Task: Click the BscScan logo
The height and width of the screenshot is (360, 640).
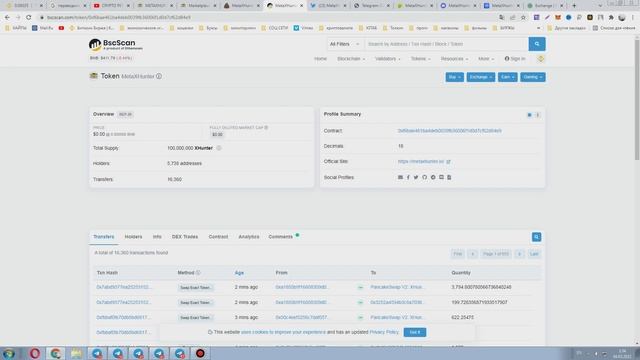Action: [x=116, y=44]
